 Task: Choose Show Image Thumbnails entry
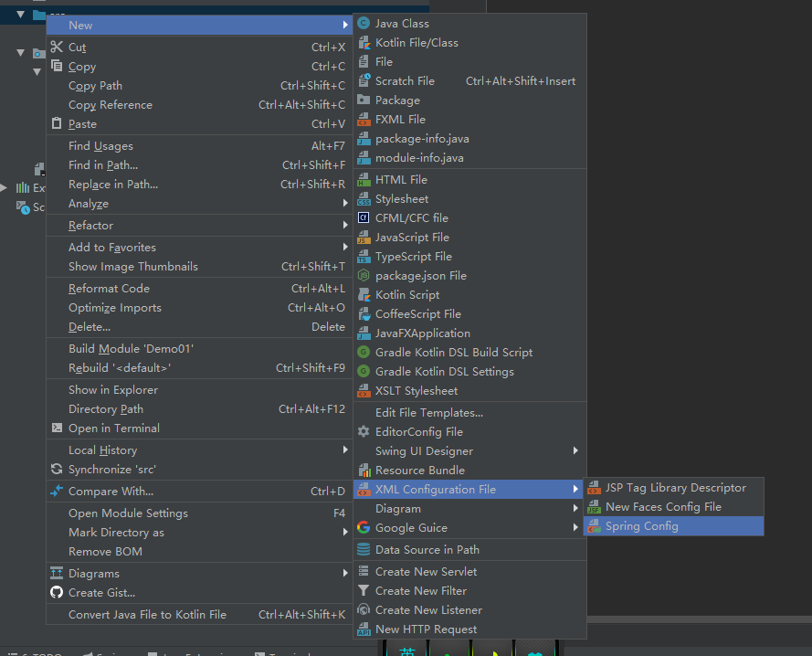(x=199, y=267)
